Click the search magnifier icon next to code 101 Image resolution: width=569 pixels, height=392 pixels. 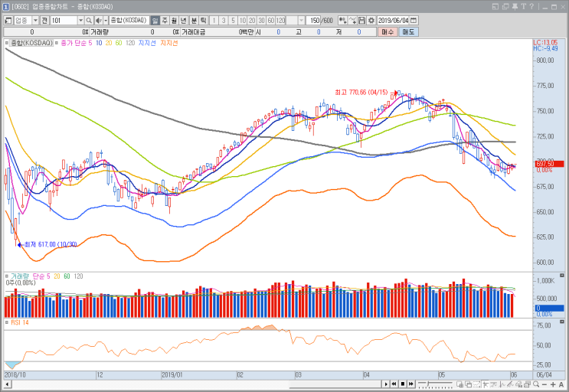pyautogui.click(x=89, y=21)
